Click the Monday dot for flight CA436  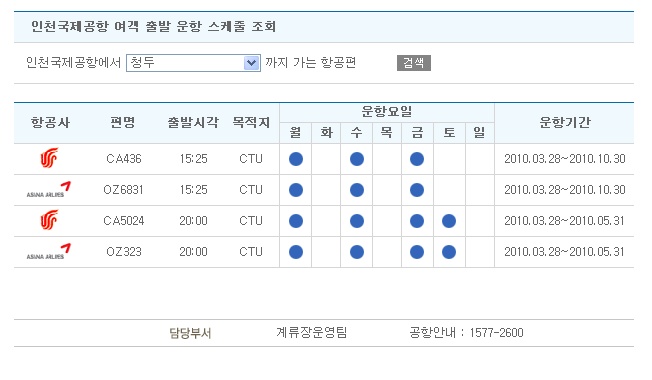pyautogui.click(x=296, y=159)
